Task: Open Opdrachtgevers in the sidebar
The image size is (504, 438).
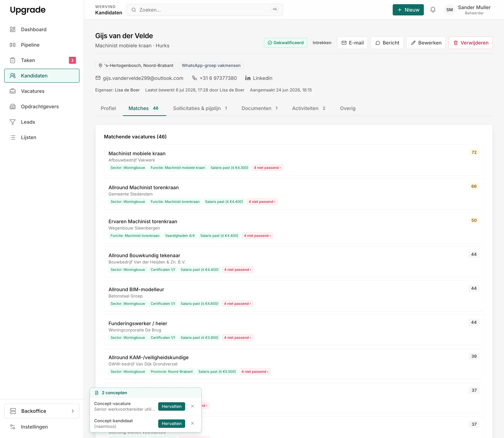Action: [42, 107]
